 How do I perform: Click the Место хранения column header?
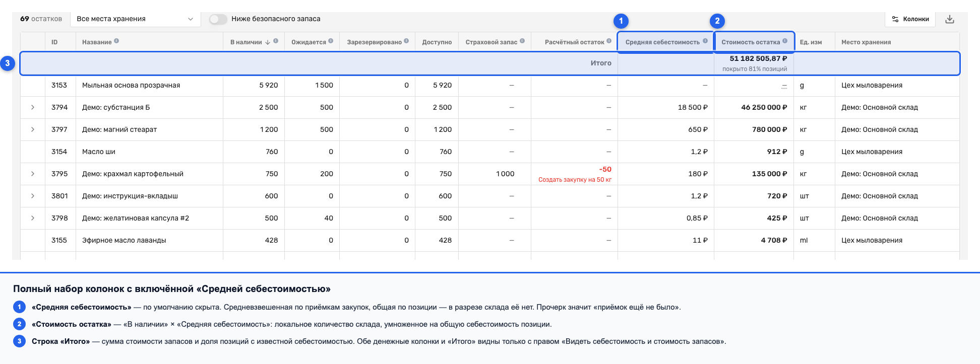click(x=866, y=42)
